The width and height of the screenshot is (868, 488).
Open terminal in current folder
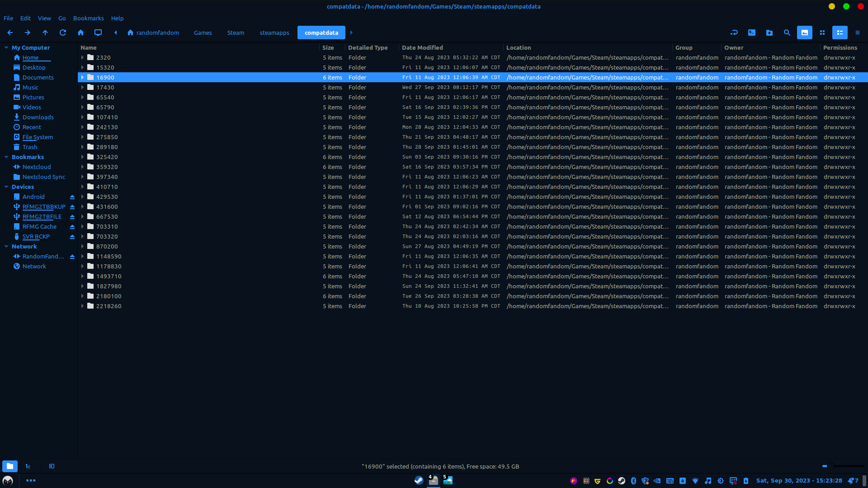click(x=752, y=33)
